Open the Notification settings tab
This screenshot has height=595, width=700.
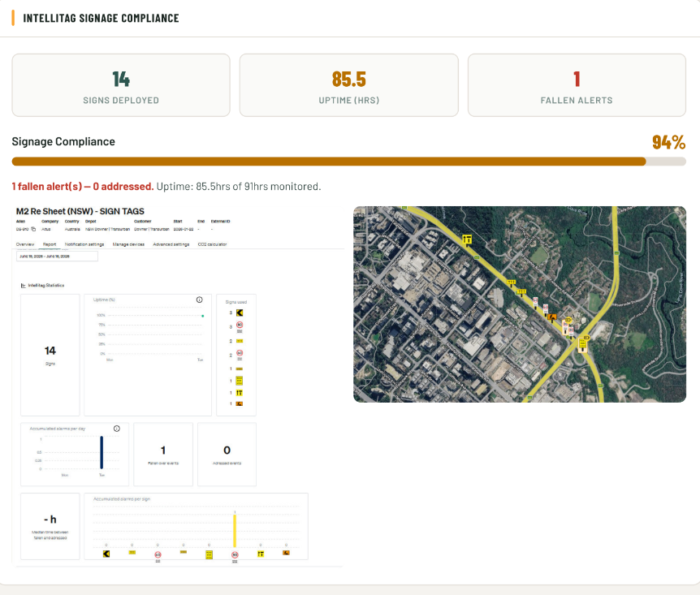point(84,244)
